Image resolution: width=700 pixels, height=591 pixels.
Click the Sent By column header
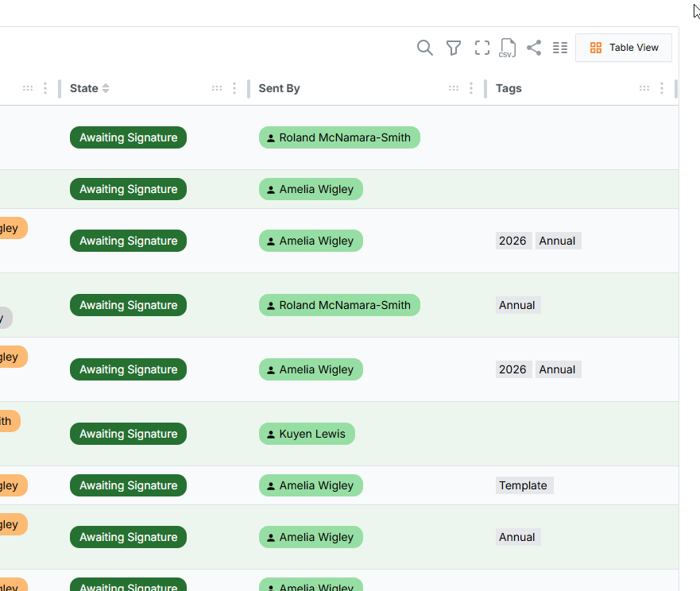279,88
